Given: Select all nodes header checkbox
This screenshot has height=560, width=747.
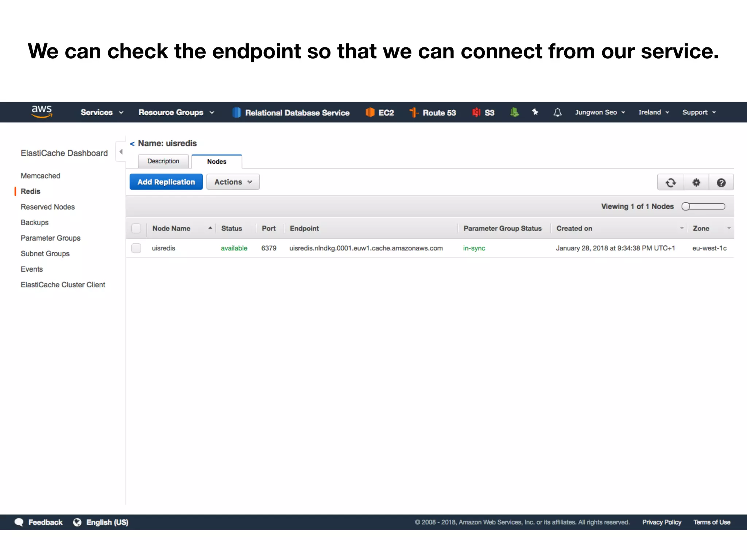Looking at the screenshot, I should [136, 228].
